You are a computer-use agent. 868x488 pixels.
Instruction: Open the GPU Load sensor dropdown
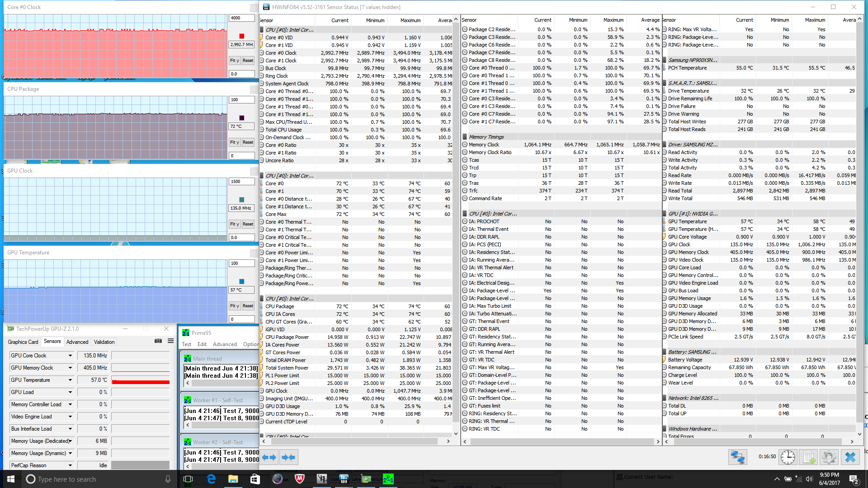(x=70, y=392)
